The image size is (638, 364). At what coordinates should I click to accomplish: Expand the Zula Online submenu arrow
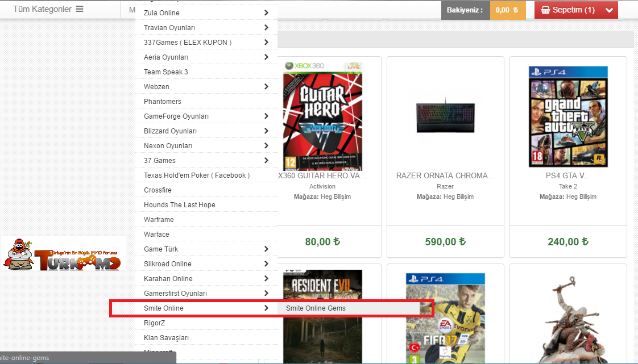266,12
